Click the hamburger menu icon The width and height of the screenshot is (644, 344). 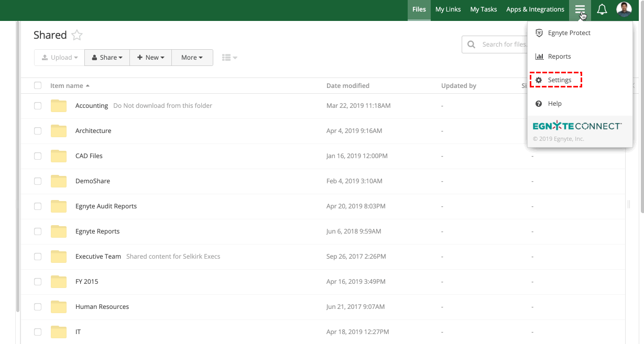tap(580, 9)
